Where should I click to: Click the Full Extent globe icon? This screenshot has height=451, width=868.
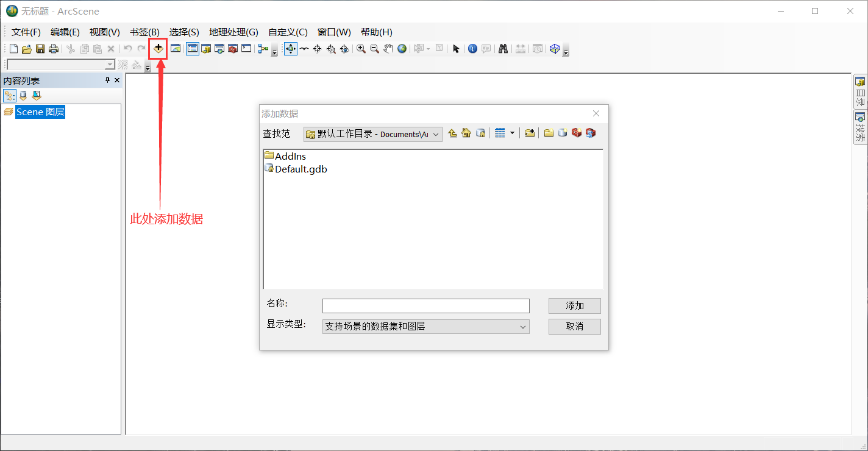click(402, 49)
